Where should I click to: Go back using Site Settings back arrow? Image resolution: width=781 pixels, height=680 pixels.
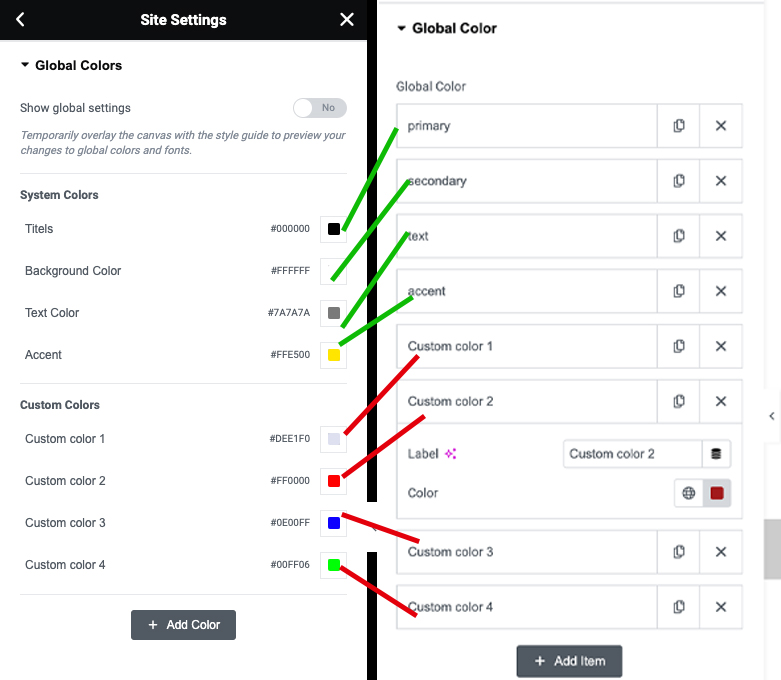point(20,19)
